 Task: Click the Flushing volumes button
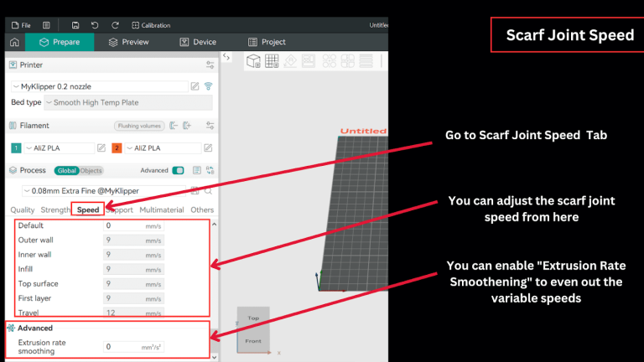tap(139, 126)
